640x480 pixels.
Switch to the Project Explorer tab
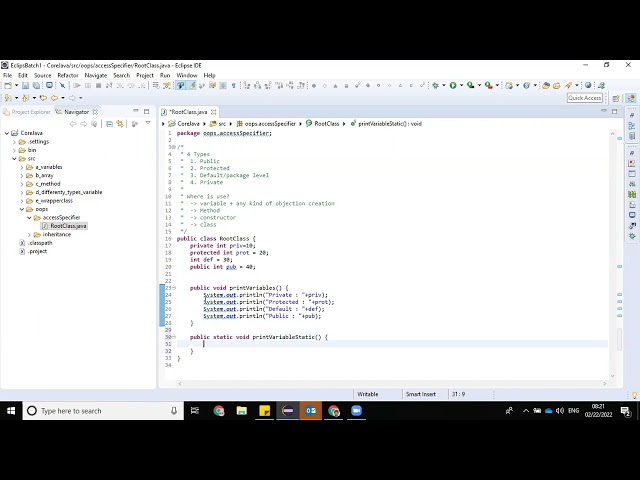click(x=27, y=112)
